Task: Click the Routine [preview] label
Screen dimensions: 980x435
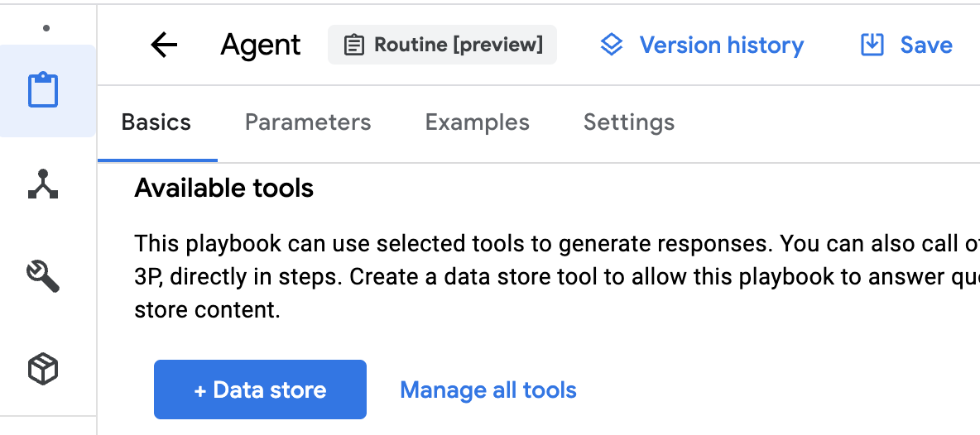Action: [x=459, y=45]
